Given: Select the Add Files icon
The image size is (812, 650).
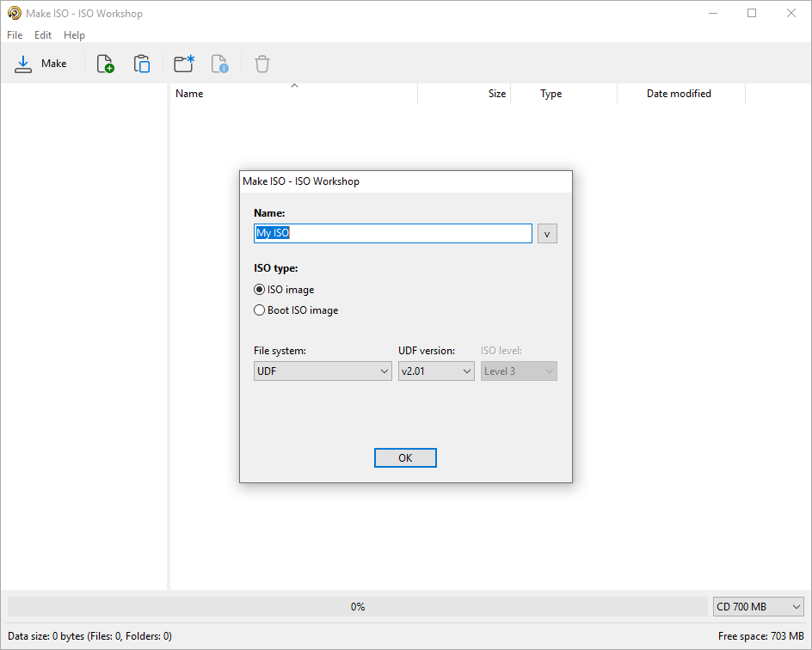Looking at the screenshot, I should pyautogui.click(x=105, y=63).
